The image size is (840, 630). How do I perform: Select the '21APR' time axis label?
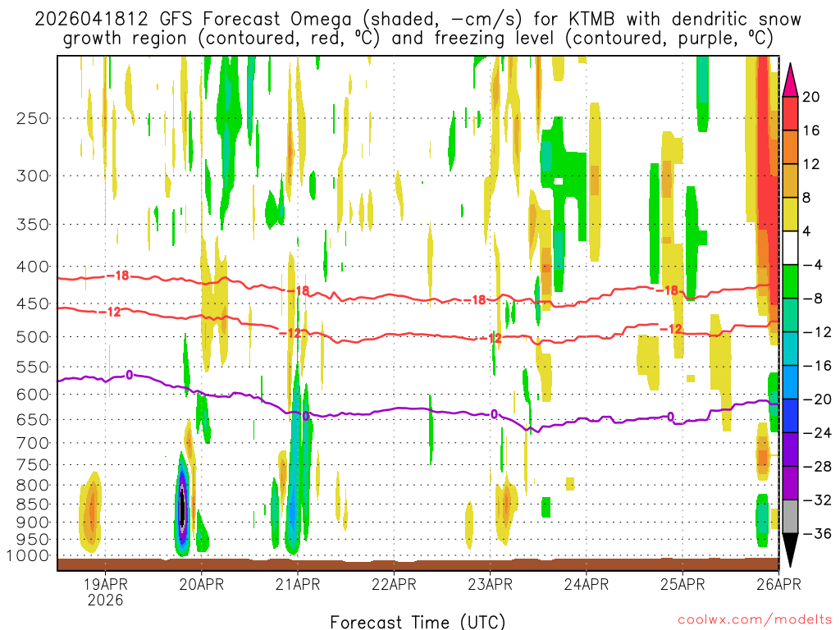tap(298, 584)
